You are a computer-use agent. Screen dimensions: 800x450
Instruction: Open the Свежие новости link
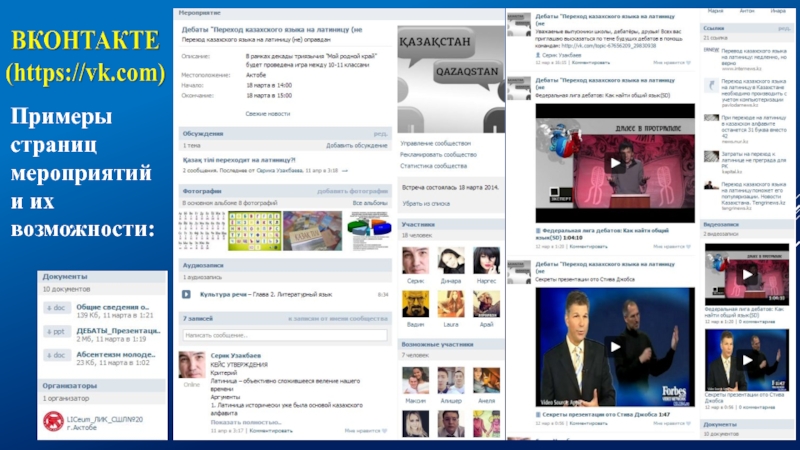pos(267,114)
